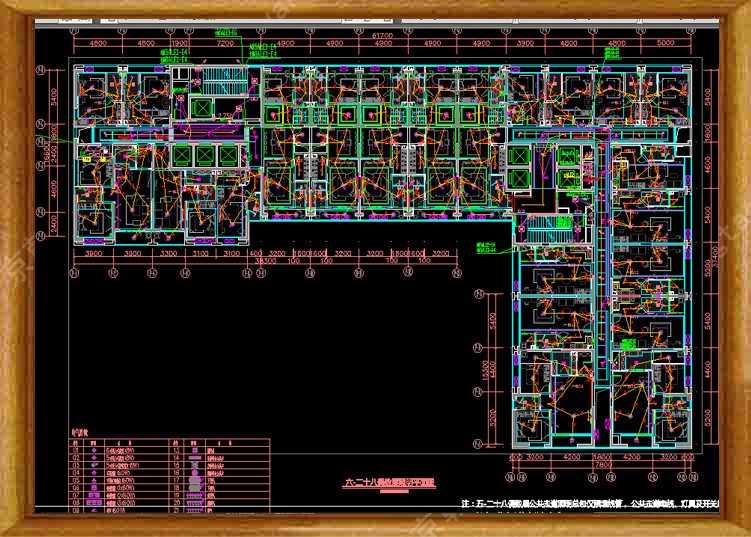Screen dimensions: 751x537
Task: Select the legend symbol in row 04
Action: [x=92, y=472]
